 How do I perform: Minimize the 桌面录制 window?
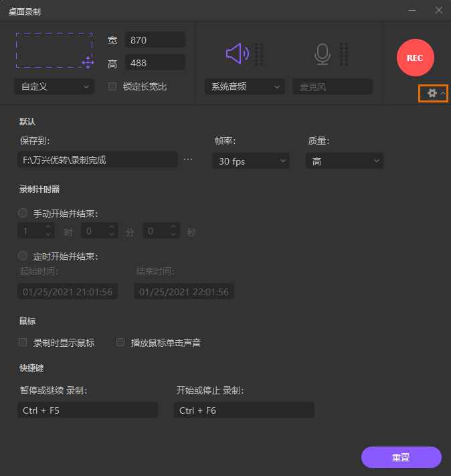tap(412, 10)
